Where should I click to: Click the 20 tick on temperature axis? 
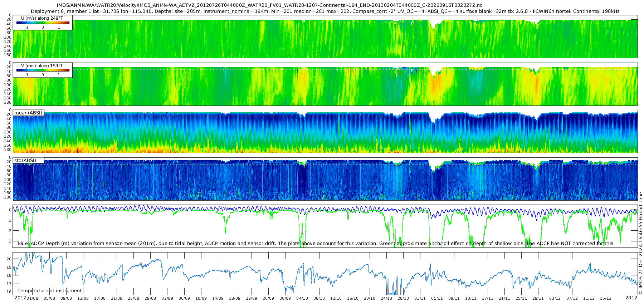click(9, 259)
